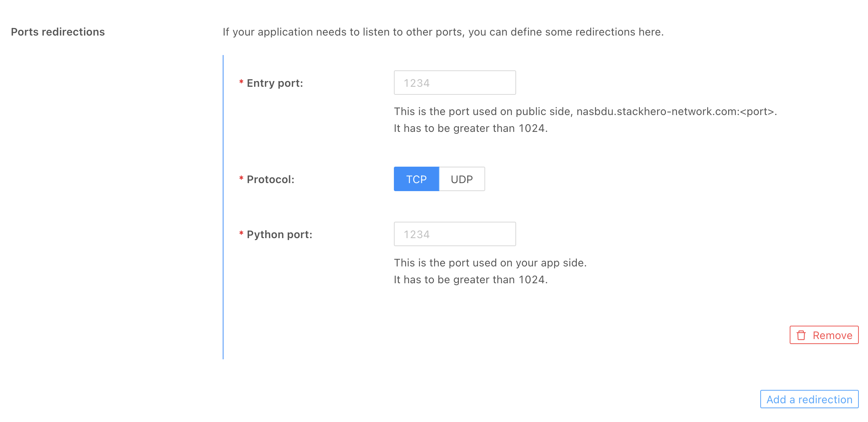Focus the Entry port input field
Screen dimensions: 868x422
pyautogui.click(x=455, y=83)
